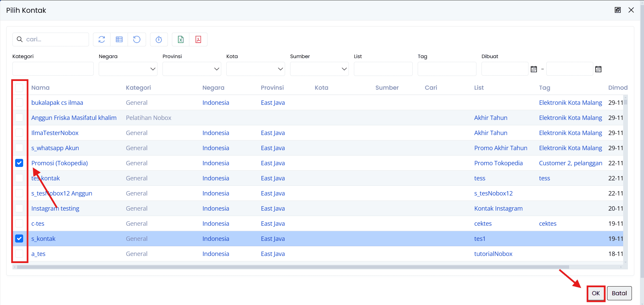This screenshot has height=305, width=644.
Task: Confirm selection with OK button
Action: click(596, 293)
